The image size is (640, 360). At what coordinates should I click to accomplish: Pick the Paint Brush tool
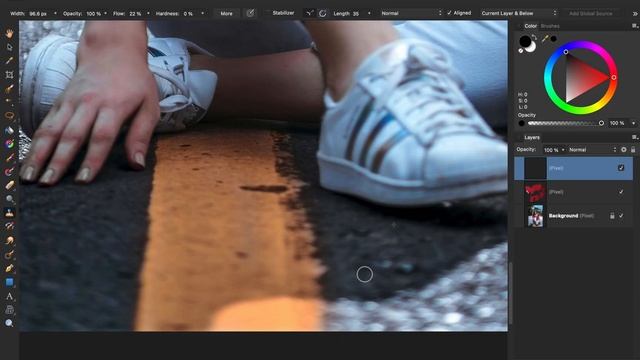pos(9,158)
